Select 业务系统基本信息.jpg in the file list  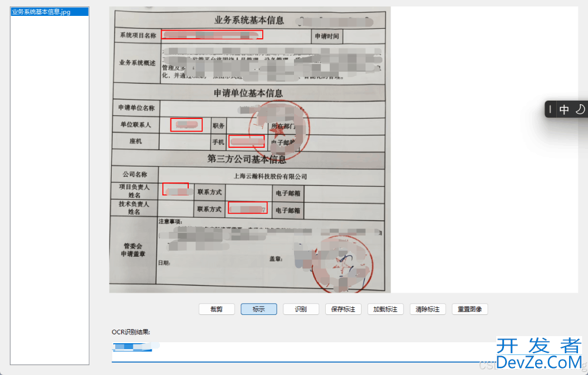pos(49,12)
